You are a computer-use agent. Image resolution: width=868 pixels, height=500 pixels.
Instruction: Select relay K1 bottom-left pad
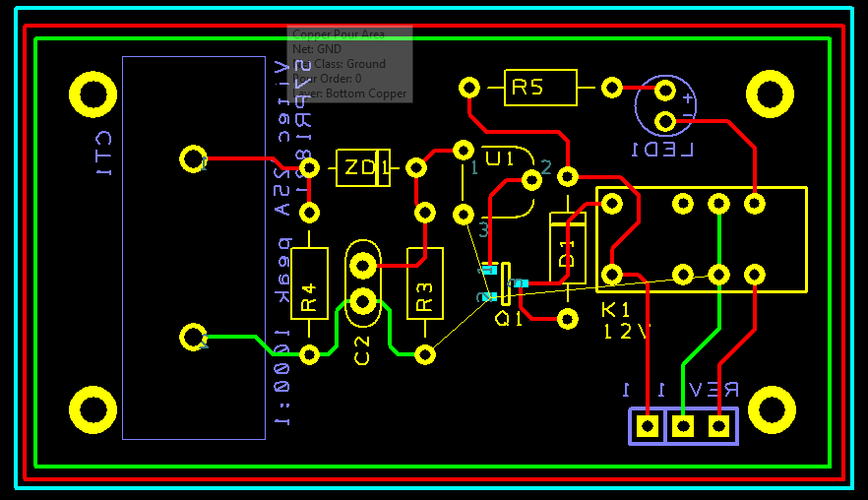pos(612,275)
